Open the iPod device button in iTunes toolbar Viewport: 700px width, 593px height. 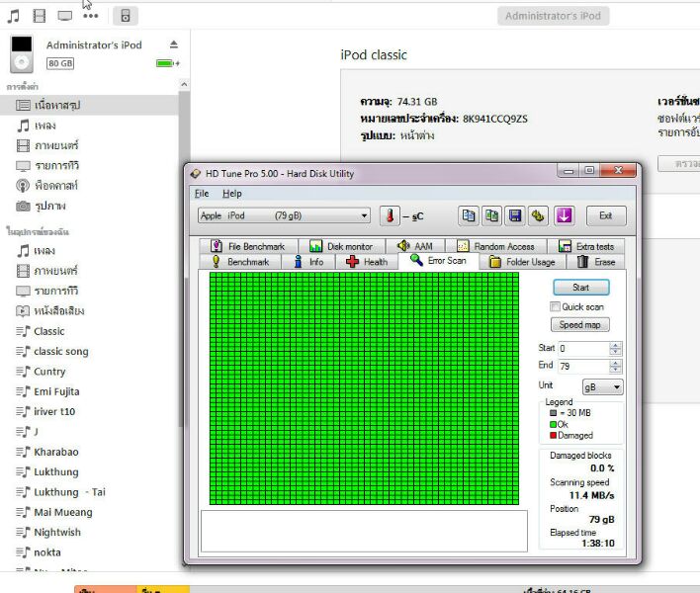coord(126,16)
